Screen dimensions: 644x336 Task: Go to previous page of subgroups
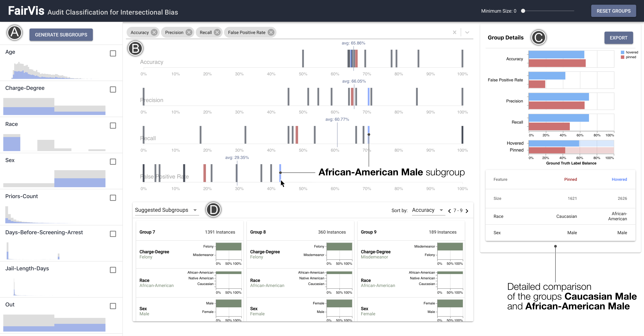(x=449, y=211)
